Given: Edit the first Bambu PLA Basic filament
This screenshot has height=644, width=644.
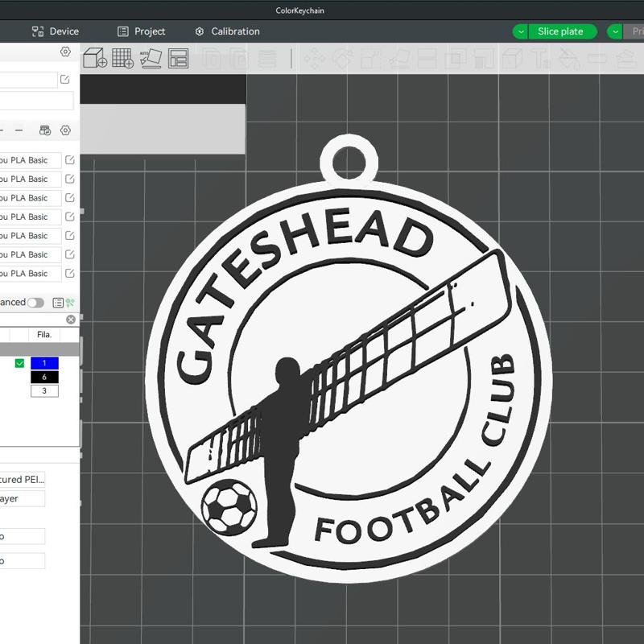Looking at the screenshot, I should (70, 159).
